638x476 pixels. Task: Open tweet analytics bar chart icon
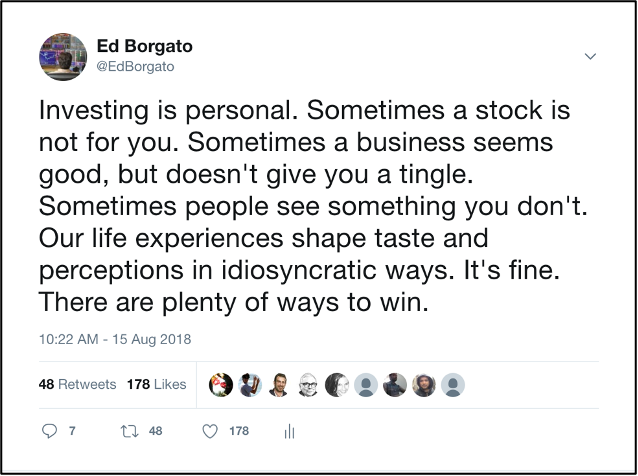click(x=289, y=431)
